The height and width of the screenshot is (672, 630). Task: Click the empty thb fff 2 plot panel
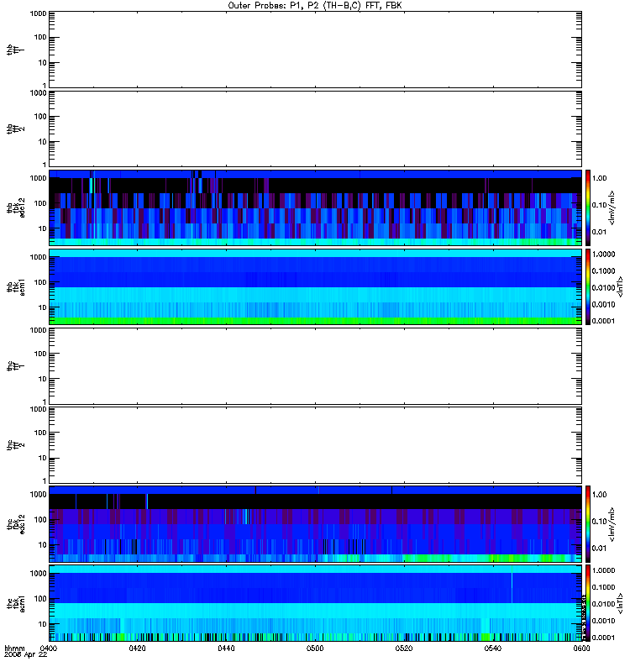coord(315,129)
